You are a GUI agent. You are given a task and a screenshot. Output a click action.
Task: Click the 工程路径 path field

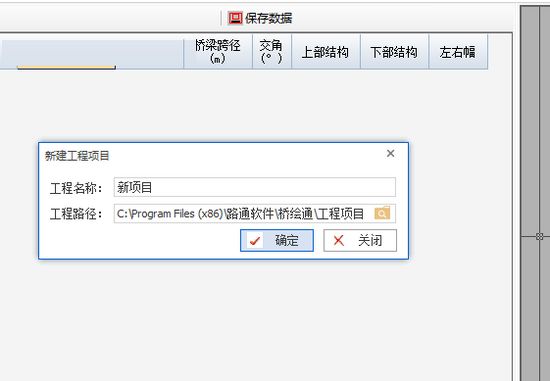tap(255, 213)
